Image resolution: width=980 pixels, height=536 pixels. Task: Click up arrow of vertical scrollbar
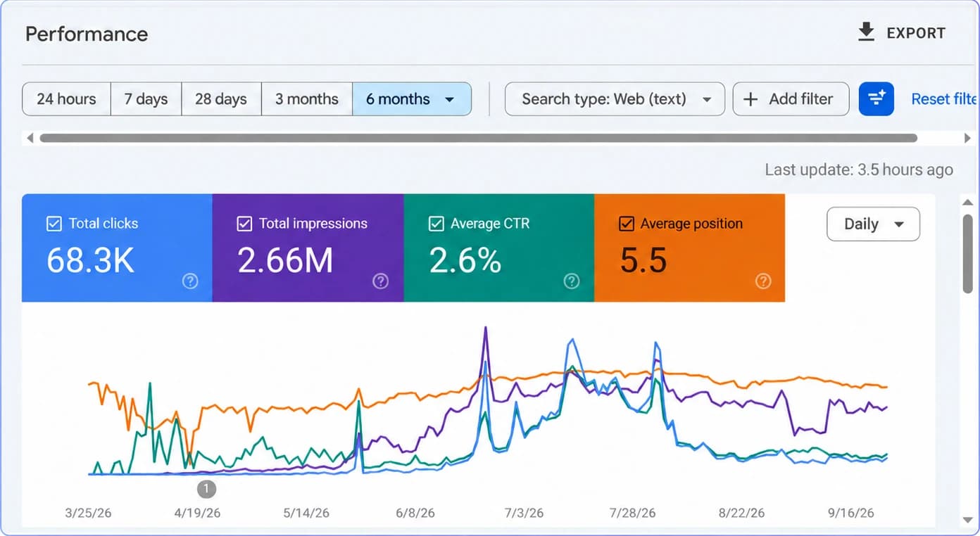[967, 203]
